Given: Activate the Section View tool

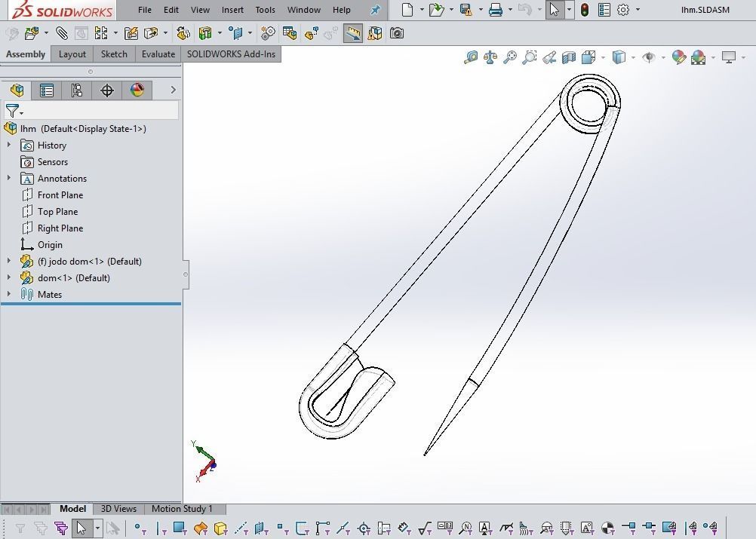Looking at the screenshot, I should [x=569, y=57].
